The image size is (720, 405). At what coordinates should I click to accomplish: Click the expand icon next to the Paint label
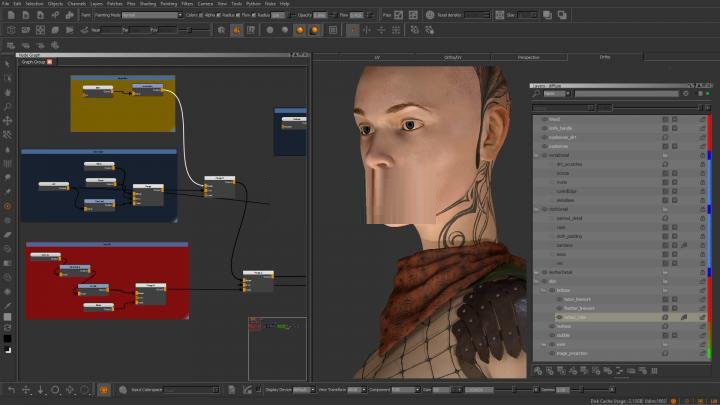pos(399,15)
